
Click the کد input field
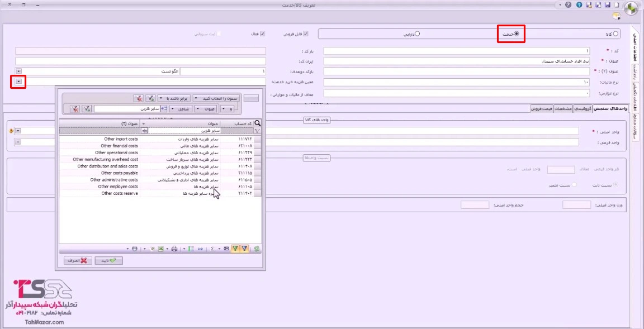[457, 51]
